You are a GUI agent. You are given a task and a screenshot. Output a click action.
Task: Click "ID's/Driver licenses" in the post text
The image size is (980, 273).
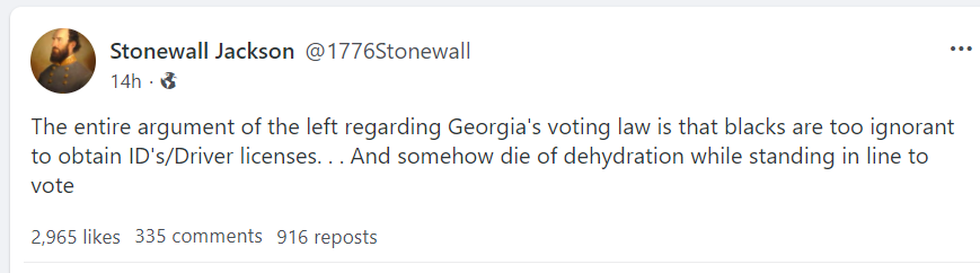point(224,156)
